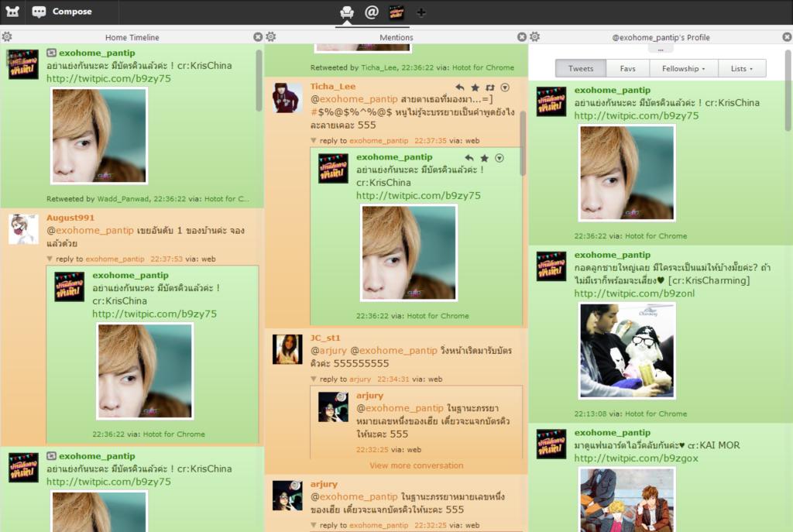Image resolution: width=793 pixels, height=532 pixels.
Task: Open Profile column settings gear
Action: click(535, 37)
